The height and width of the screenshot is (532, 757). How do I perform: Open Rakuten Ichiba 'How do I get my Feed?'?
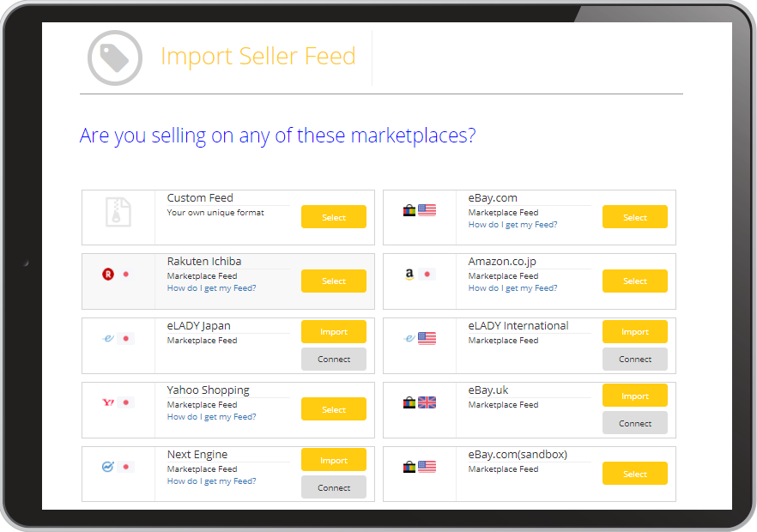click(211, 288)
